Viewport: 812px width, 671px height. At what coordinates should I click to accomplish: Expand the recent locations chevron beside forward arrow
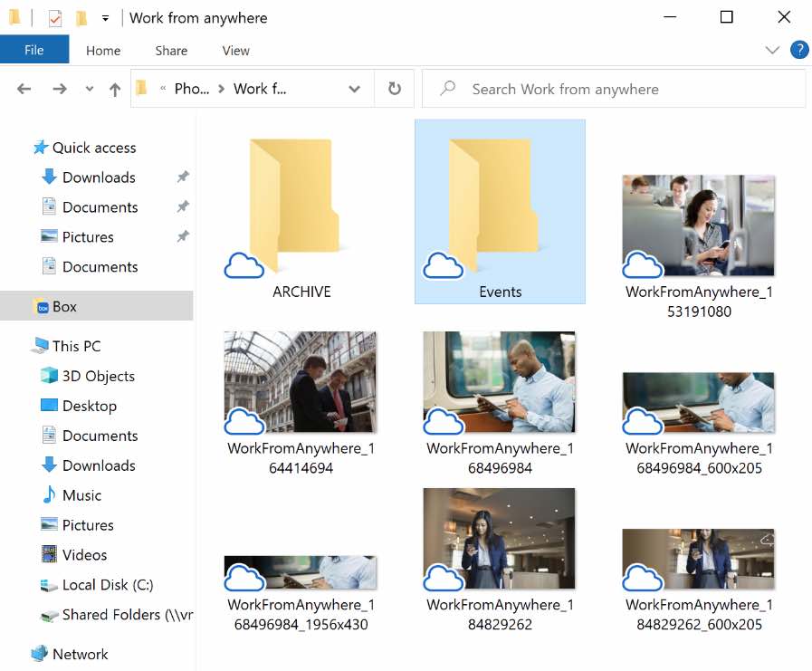86,88
